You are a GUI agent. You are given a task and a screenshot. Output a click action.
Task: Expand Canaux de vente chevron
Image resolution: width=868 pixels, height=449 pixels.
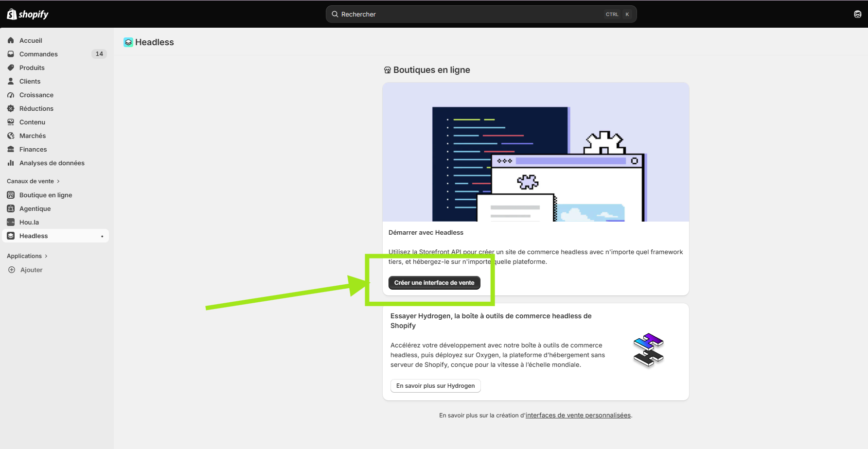tap(58, 181)
